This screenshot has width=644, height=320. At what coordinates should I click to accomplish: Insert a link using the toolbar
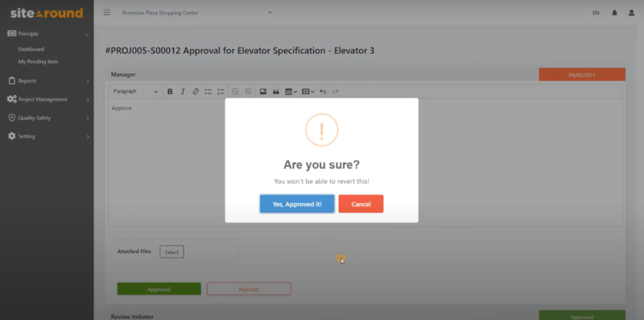tap(196, 92)
